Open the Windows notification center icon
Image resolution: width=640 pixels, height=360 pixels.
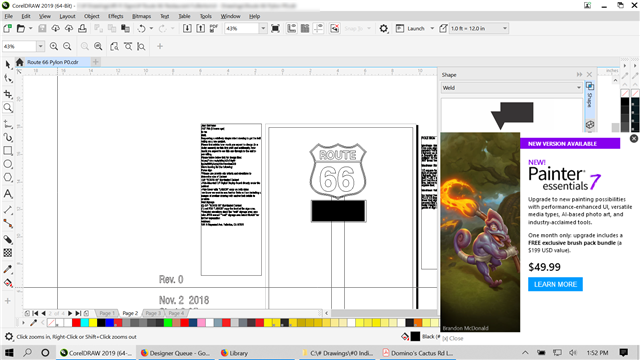click(624, 353)
